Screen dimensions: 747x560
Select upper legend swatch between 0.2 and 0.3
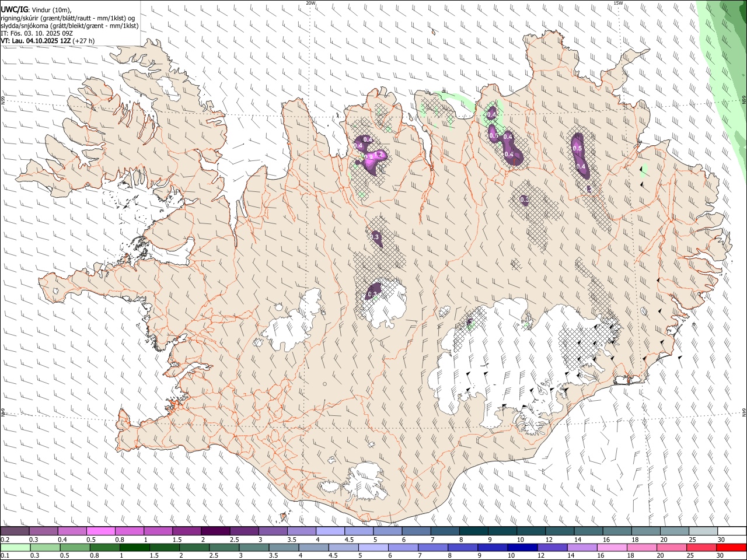pos(15,531)
